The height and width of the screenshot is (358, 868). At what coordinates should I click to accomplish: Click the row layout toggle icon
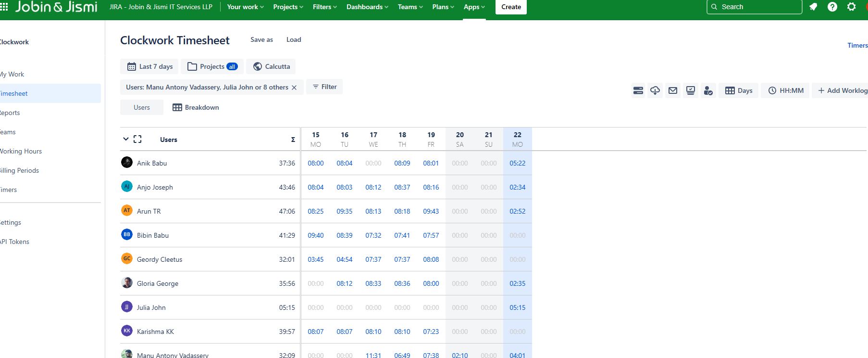pos(638,90)
